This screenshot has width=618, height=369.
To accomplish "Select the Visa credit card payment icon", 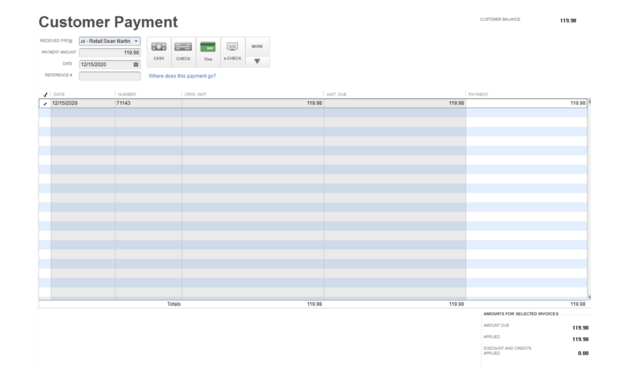I will click(x=208, y=52).
